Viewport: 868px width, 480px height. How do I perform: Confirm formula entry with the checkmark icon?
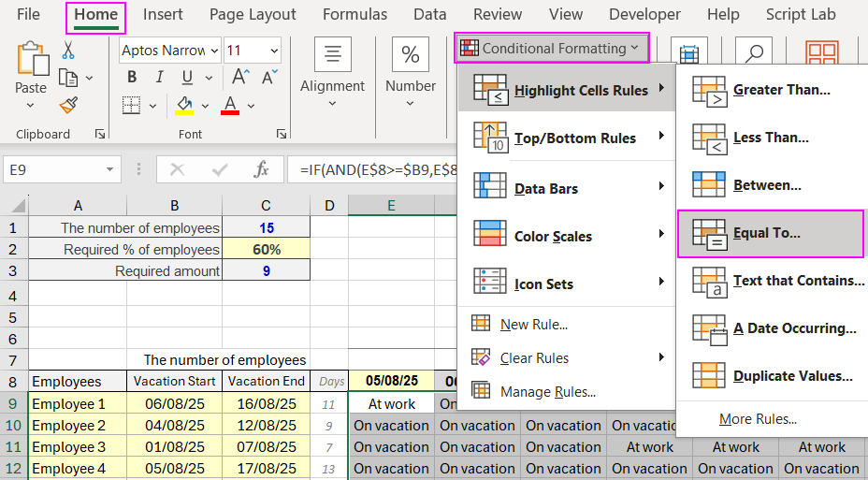[220, 169]
